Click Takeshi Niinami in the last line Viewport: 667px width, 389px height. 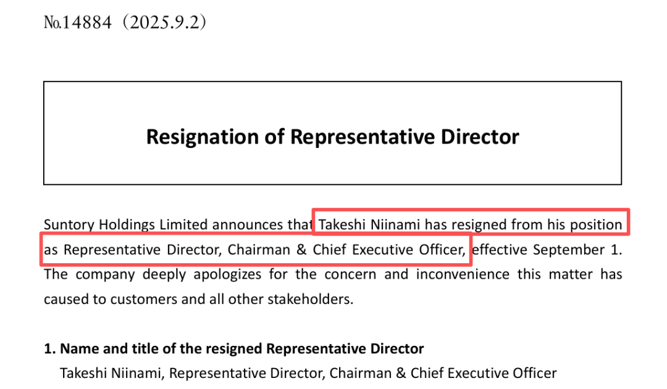[x=111, y=373]
